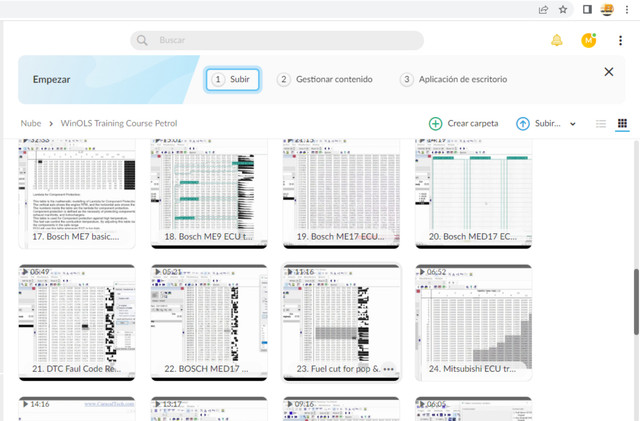This screenshot has width=640, height=421.
Task: Click Crear carpeta button
Action: 464,123
